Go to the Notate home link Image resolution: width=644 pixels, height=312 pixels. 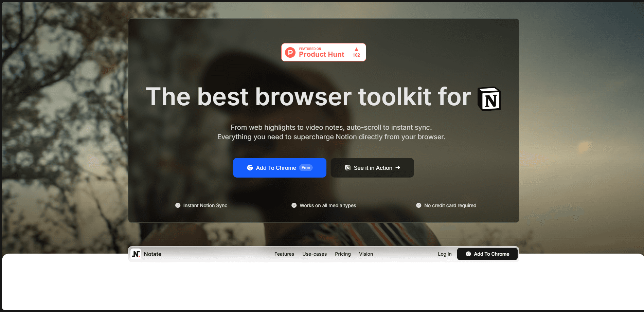point(146,254)
